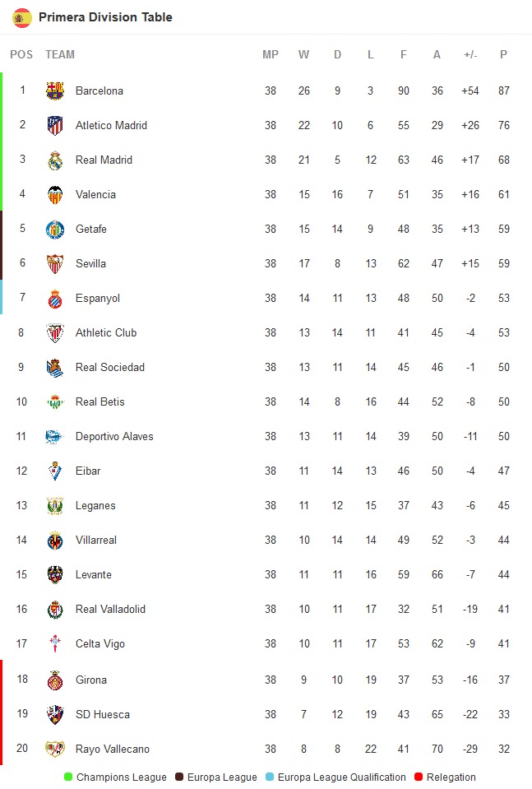The height and width of the screenshot is (789, 532).
Task: Sort table by the P points column
Action: coord(503,54)
